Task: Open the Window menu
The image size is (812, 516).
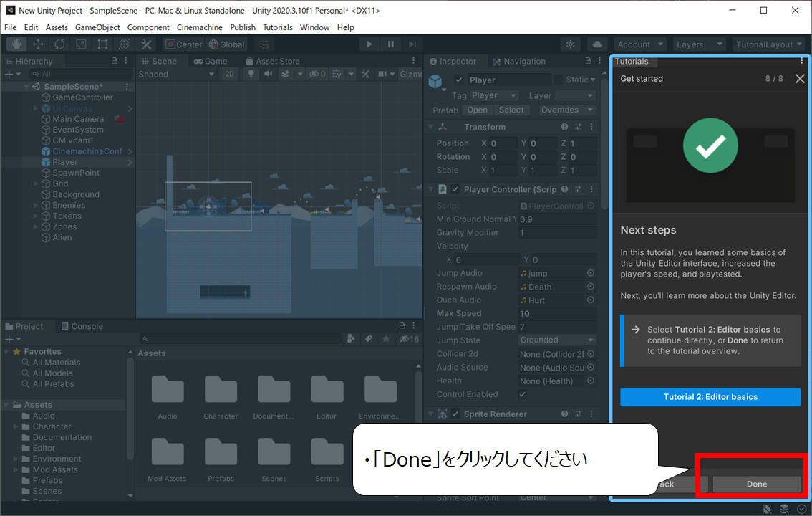Action: click(x=314, y=27)
